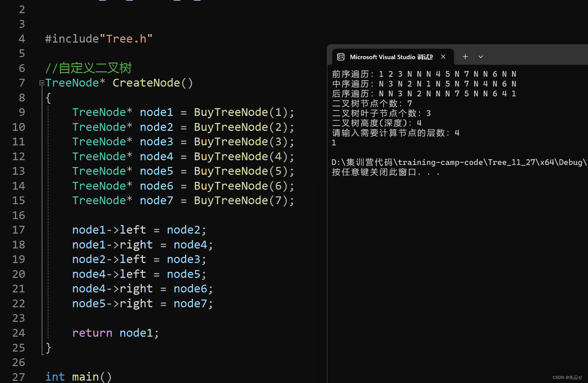588x383 pixels.
Task: Open the console tab dropdown chevron
Action: click(480, 57)
